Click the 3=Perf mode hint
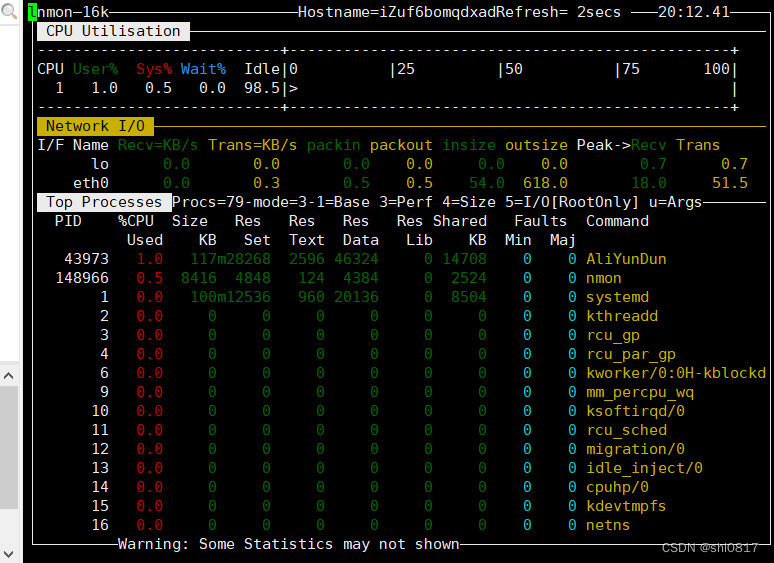 pos(405,202)
